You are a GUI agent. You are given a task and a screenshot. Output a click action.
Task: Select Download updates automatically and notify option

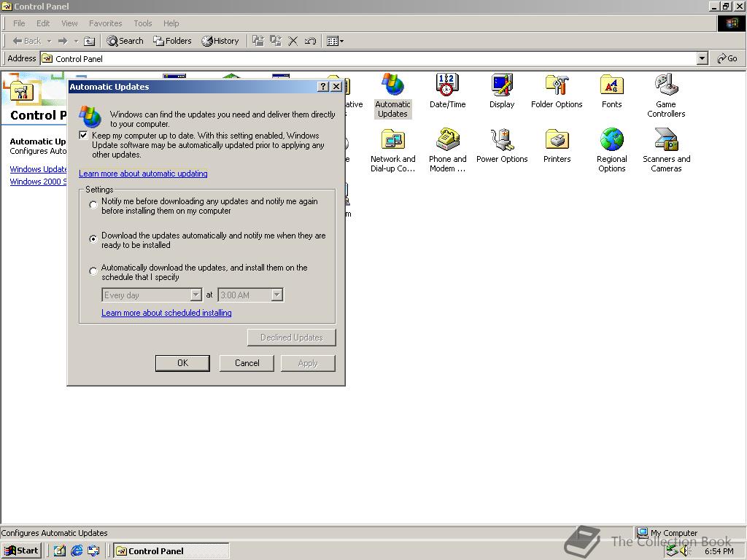pos(93,239)
